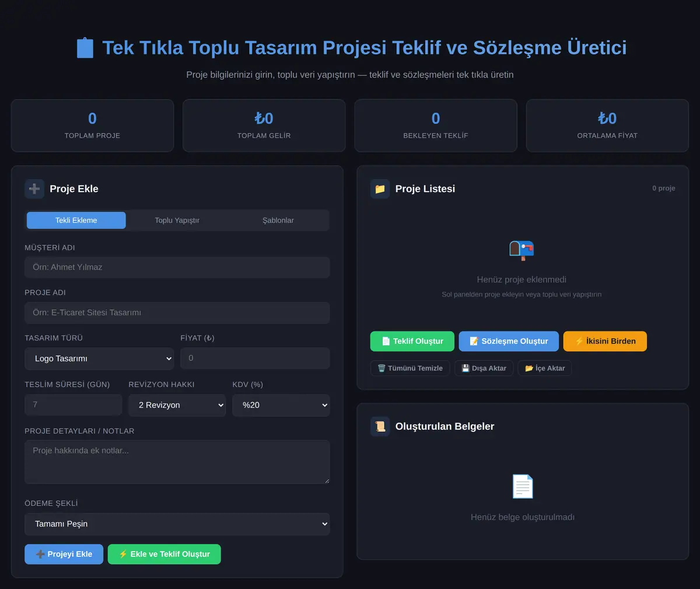Click the 'Sol panelden proje ekleyin' hint text

coord(521,295)
